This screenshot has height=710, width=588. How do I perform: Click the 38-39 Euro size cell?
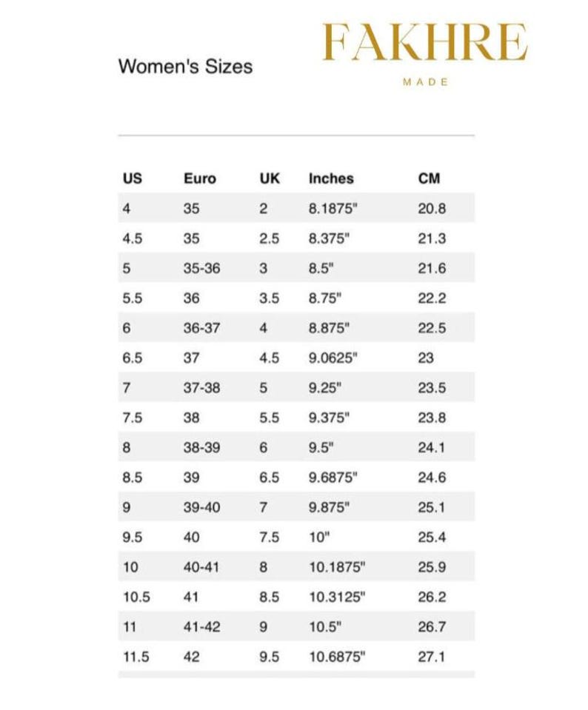[201, 447]
